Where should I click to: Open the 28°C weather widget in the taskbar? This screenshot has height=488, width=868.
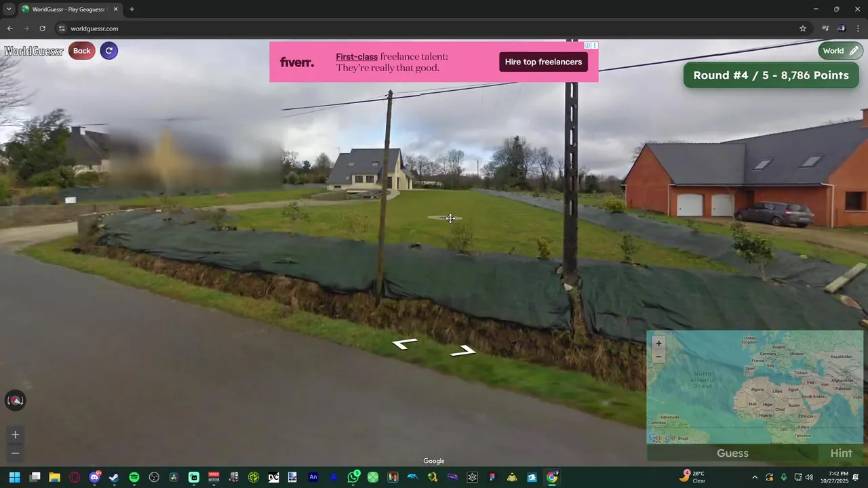pos(693,477)
